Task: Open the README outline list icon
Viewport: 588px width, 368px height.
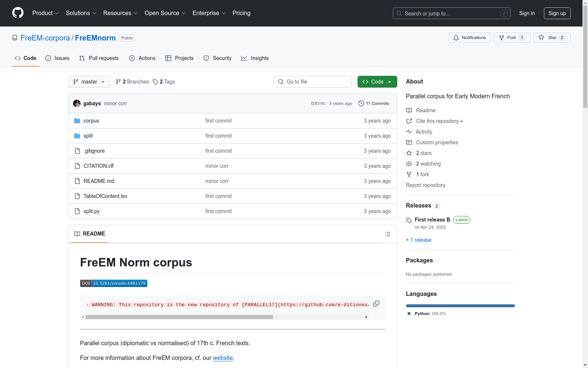Action: (387, 234)
